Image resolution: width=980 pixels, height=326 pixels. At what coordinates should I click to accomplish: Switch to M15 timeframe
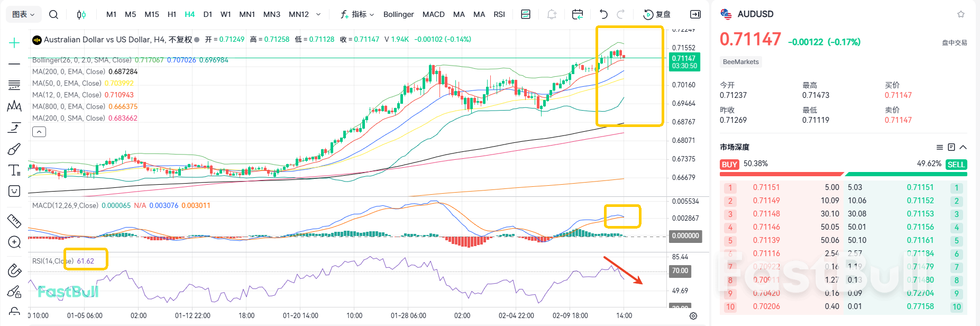pos(152,14)
